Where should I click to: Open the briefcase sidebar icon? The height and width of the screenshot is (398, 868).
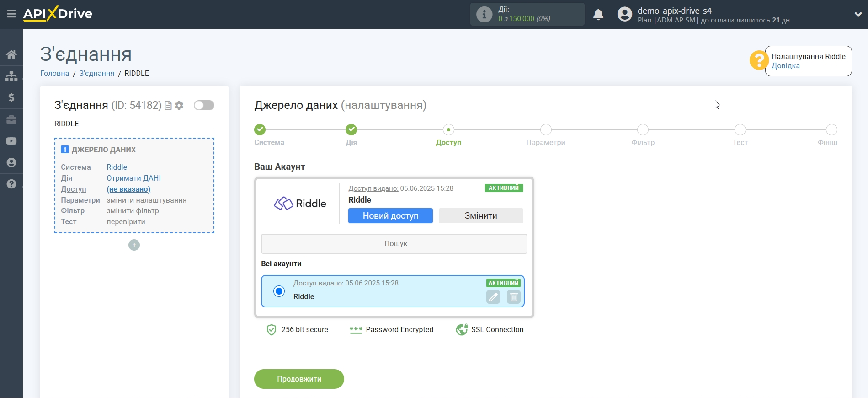11,119
